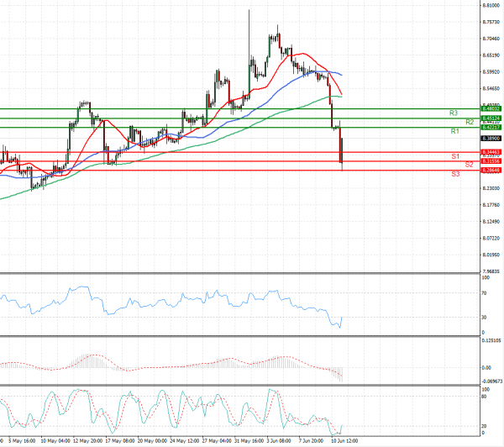
Task: Click the 10 Jun 12:00 time label
Action: 345,440
